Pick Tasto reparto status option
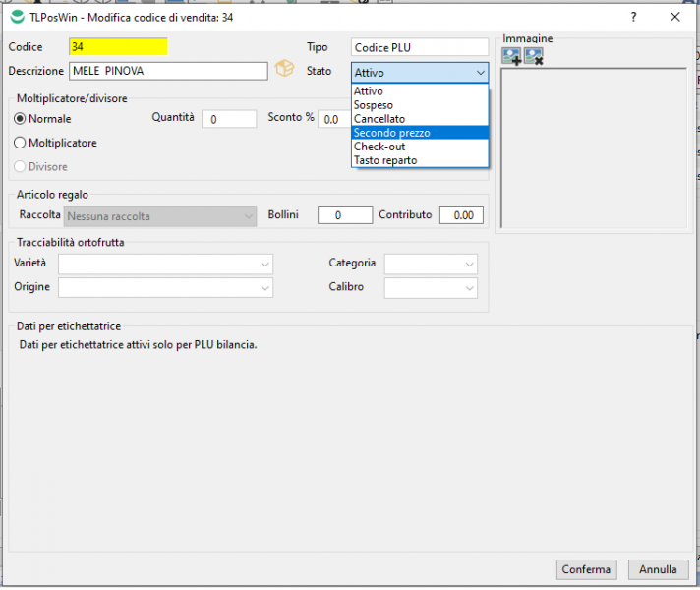This screenshot has height=590, width=700. click(x=385, y=160)
